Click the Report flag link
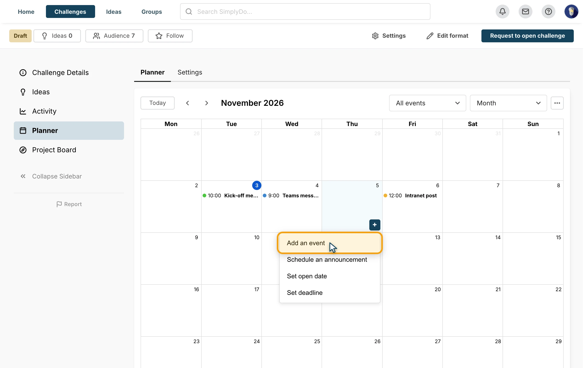588x368 pixels. point(69,204)
